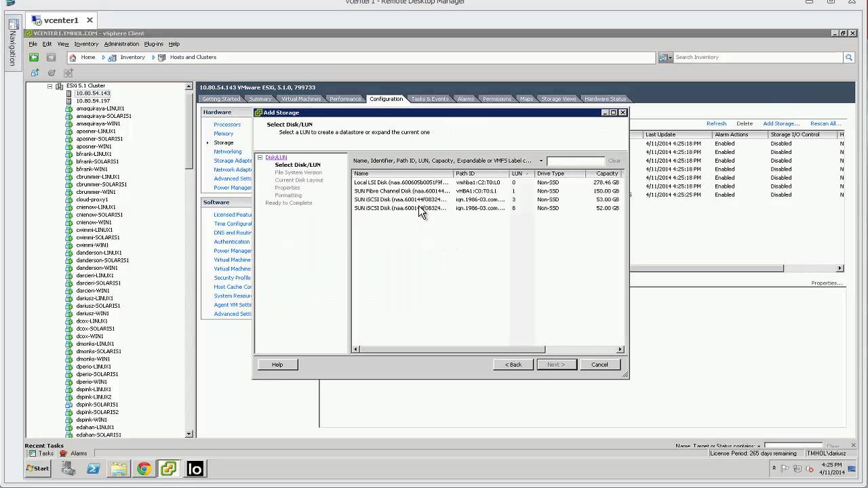
Task: Click the VM icon for cloud-proxy1
Action: click(x=69, y=200)
